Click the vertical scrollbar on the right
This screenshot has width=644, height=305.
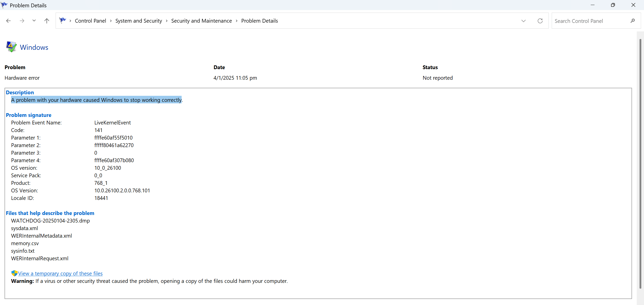click(640, 163)
